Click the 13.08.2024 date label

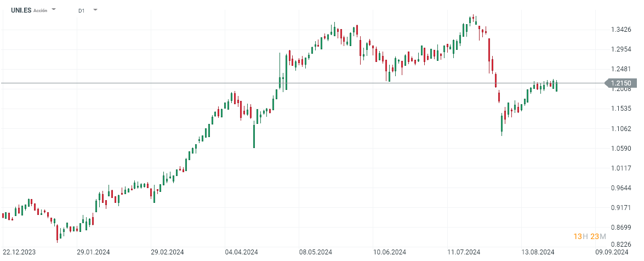pyautogui.click(x=538, y=252)
